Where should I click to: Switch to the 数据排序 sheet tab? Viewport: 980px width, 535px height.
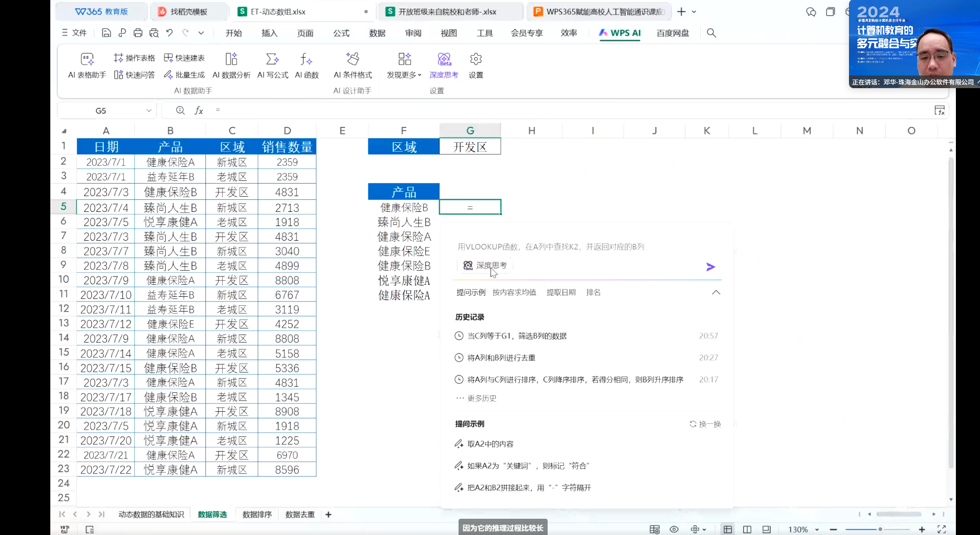coord(257,515)
